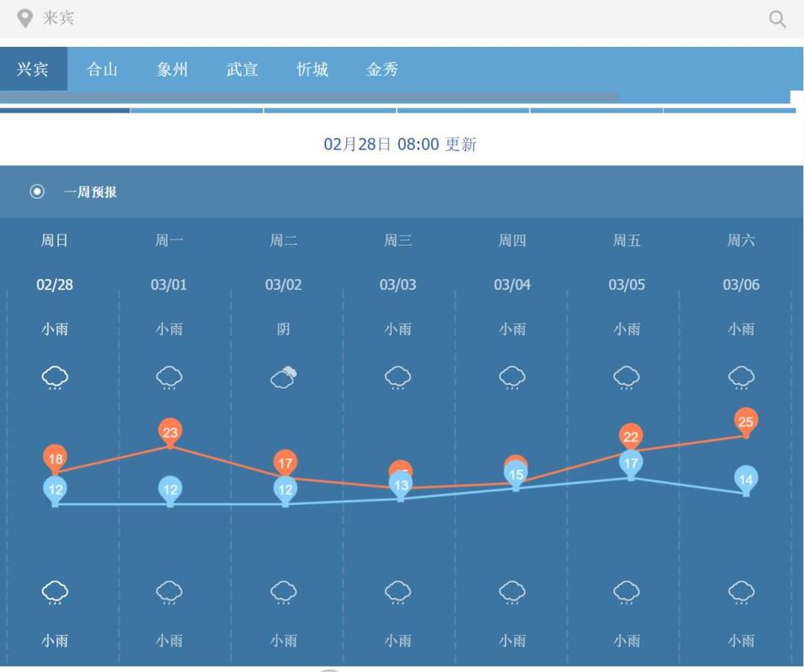Click daytime rain icon for 03/06
The width and height of the screenshot is (804, 672).
coord(742,378)
